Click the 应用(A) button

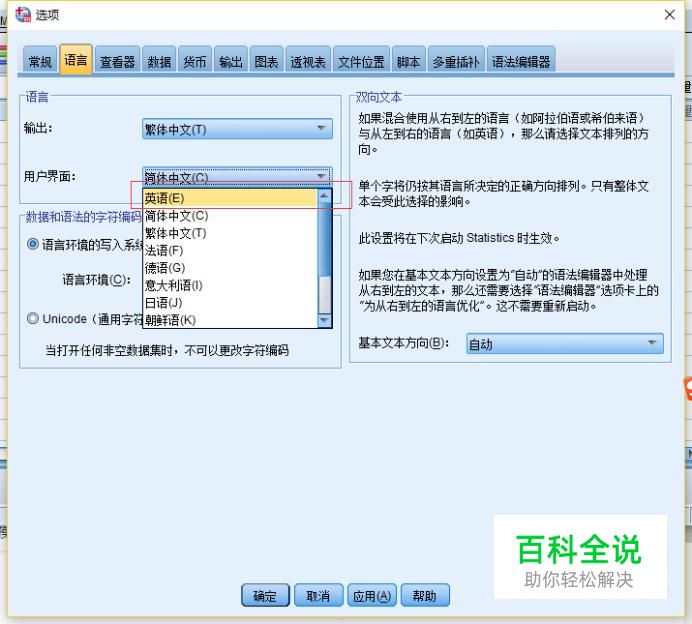click(372, 595)
